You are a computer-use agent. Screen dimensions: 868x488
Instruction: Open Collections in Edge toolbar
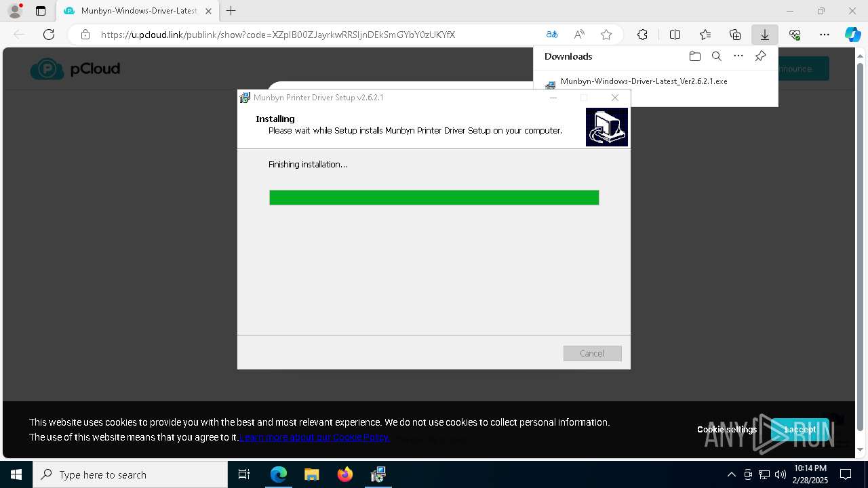point(735,35)
